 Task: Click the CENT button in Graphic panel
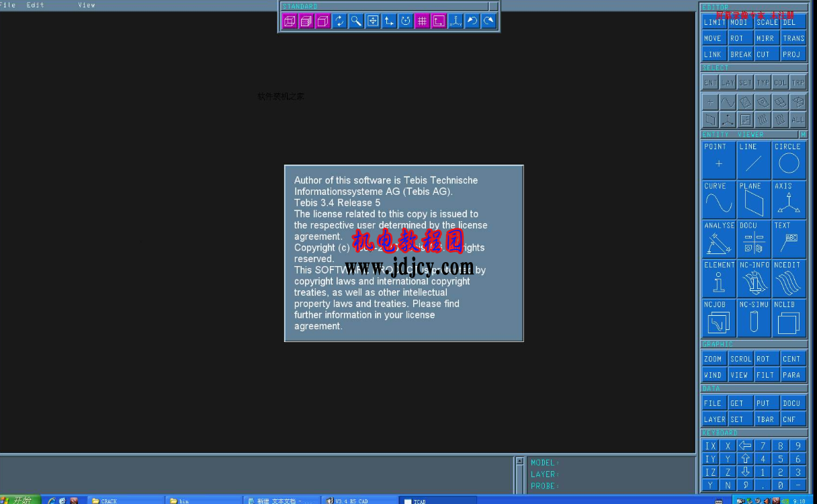(x=793, y=359)
